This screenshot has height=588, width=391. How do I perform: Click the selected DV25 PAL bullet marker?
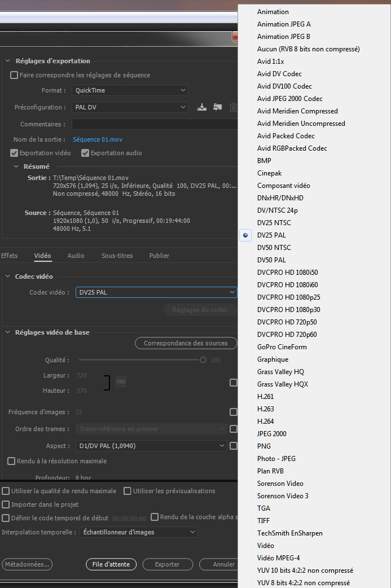(x=245, y=235)
